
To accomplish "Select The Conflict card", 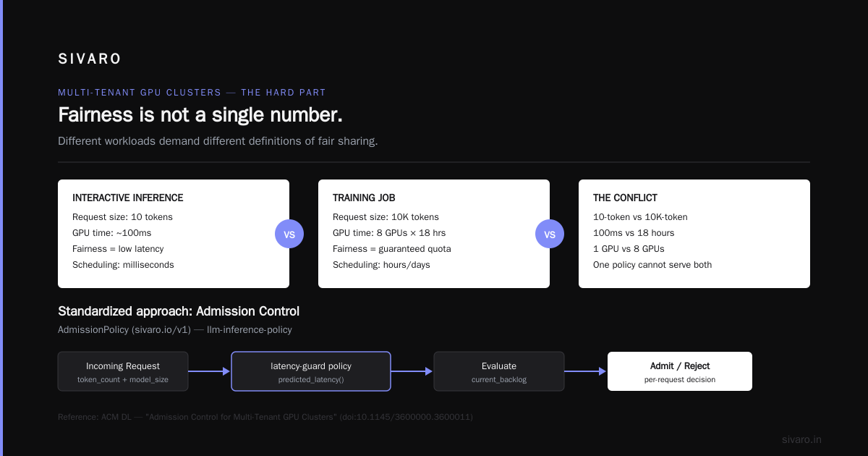I will pos(694,234).
